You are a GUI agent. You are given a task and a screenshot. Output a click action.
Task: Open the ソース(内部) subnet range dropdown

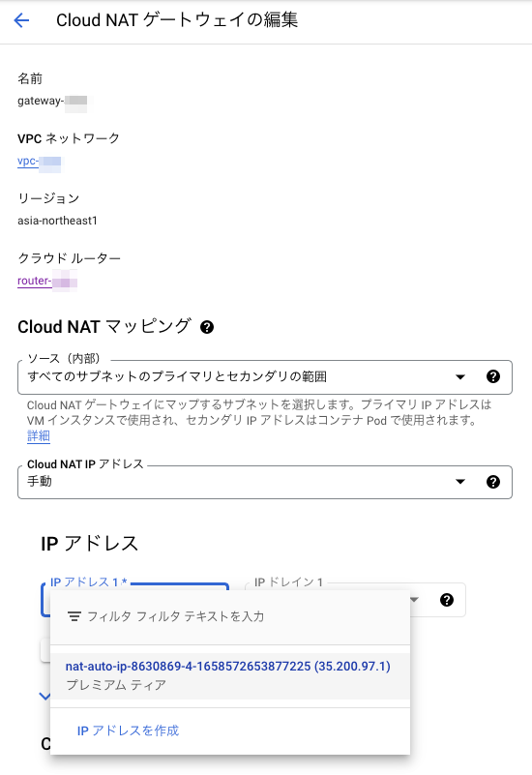pos(265,377)
